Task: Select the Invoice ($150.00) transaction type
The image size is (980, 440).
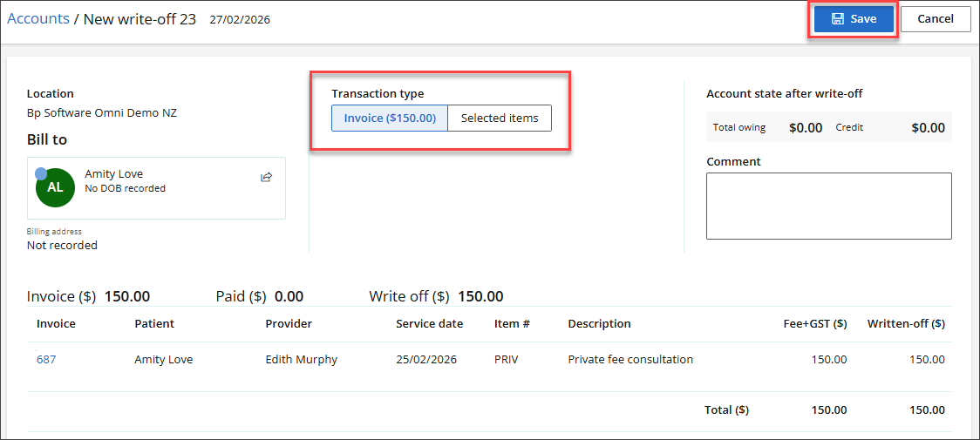Action: [x=390, y=118]
